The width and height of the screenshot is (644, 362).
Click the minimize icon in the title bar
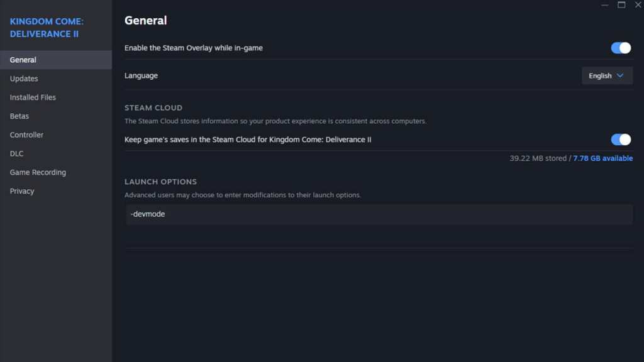point(604,5)
